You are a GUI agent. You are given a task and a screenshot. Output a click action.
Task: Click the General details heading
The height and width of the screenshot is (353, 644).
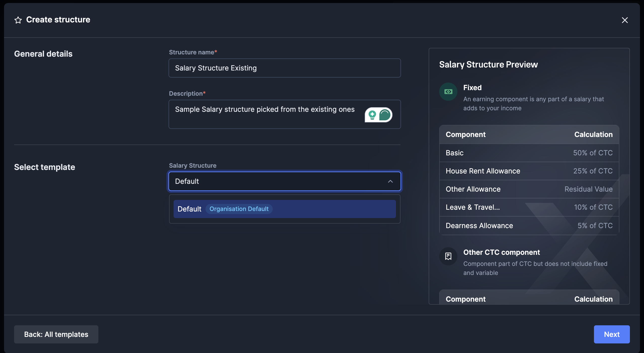pyautogui.click(x=43, y=54)
